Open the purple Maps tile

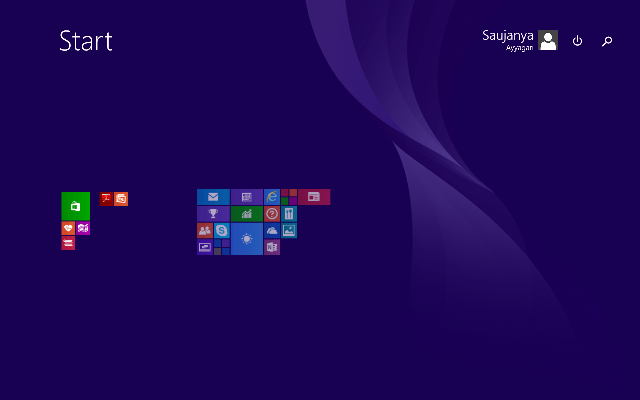83,228
